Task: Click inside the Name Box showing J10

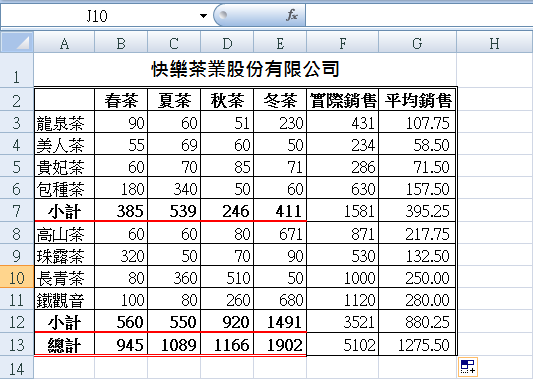Action: pyautogui.click(x=98, y=16)
